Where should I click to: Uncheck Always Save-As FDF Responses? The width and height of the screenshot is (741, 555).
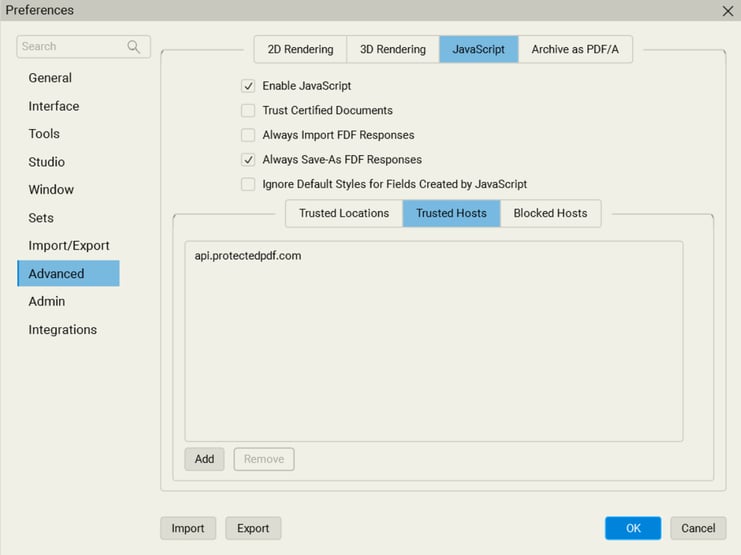tap(248, 159)
